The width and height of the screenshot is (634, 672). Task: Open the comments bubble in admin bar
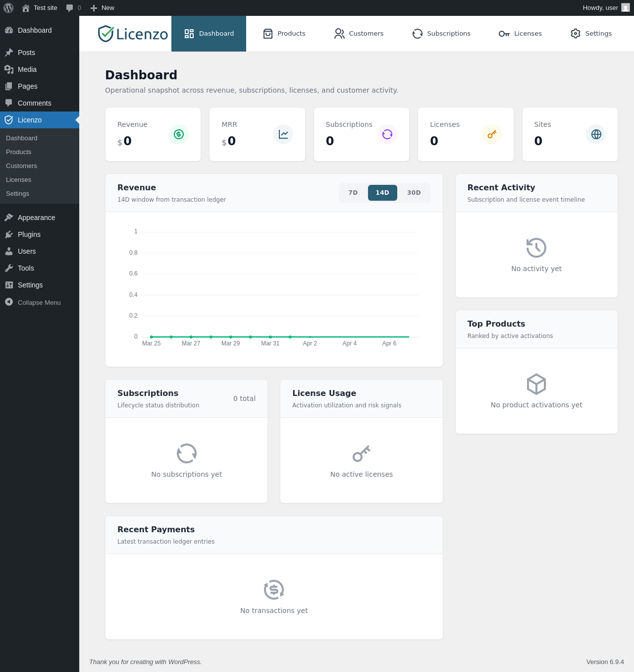point(73,8)
